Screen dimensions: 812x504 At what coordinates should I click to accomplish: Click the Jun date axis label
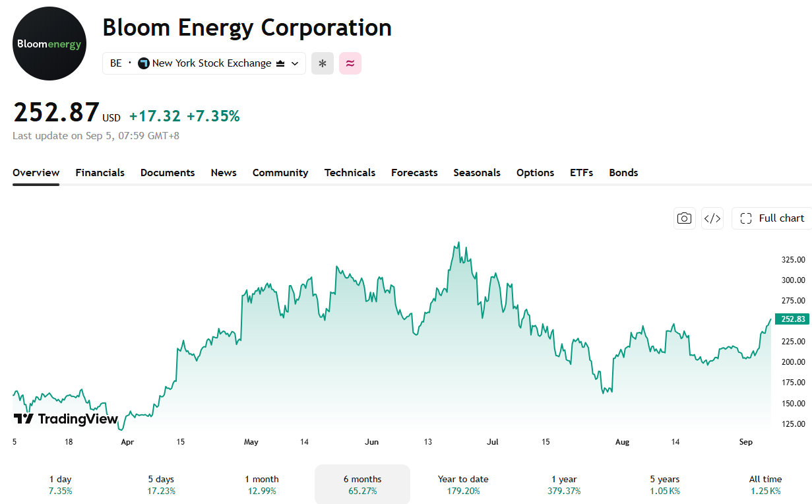[x=372, y=442]
